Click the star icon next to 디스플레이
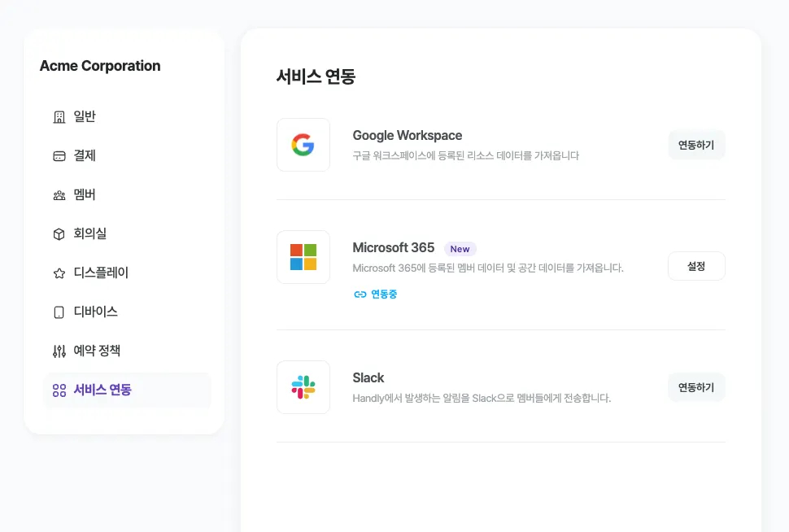This screenshot has height=532, width=789. tap(59, 273)
